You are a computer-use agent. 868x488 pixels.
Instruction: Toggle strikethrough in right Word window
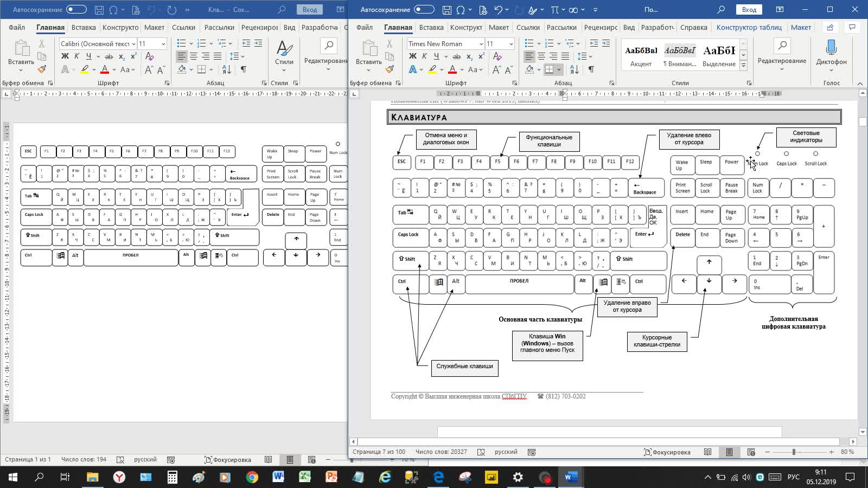[457, 56]
